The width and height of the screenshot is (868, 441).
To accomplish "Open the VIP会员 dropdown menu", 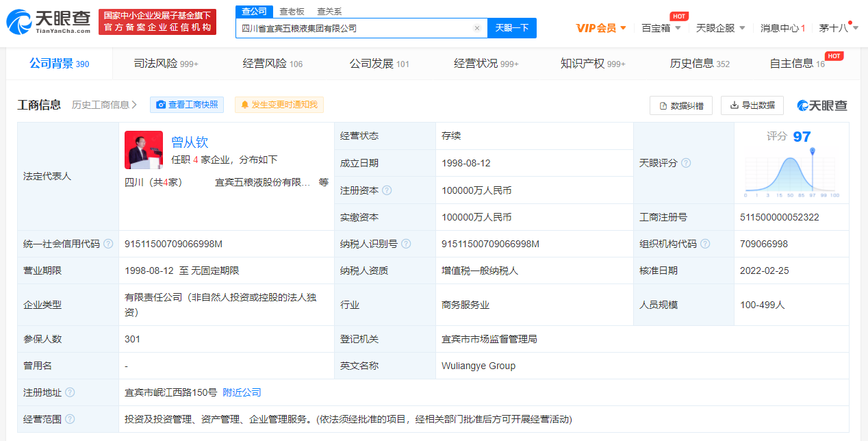I will pos(601,28).
